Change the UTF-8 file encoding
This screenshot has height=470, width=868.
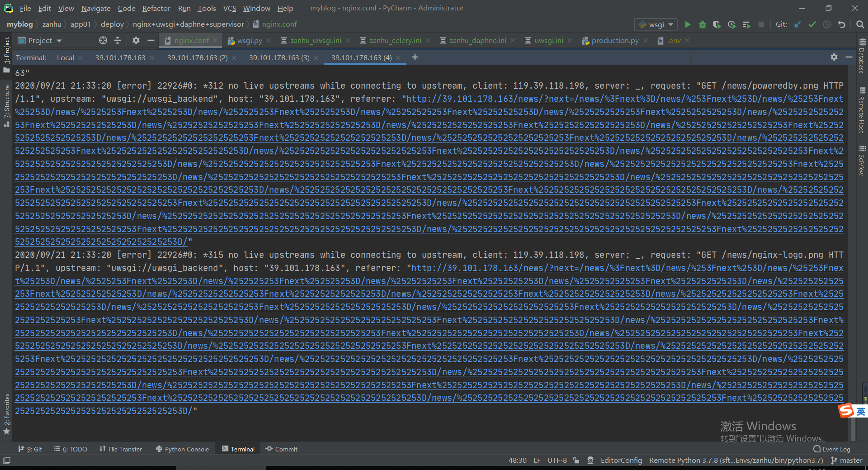tap(557, 461)
